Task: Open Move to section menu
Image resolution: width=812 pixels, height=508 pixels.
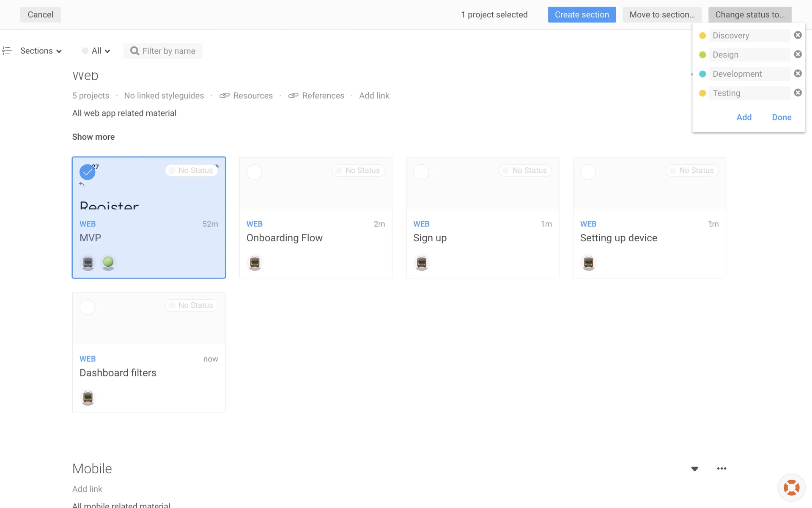Action: (662, 15)
